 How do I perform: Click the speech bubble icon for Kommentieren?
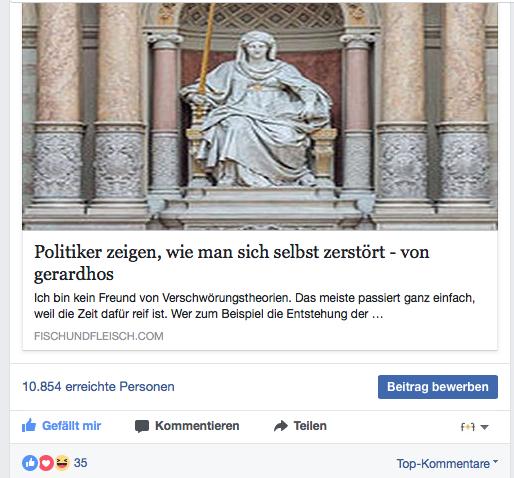(x=142, y=426)
